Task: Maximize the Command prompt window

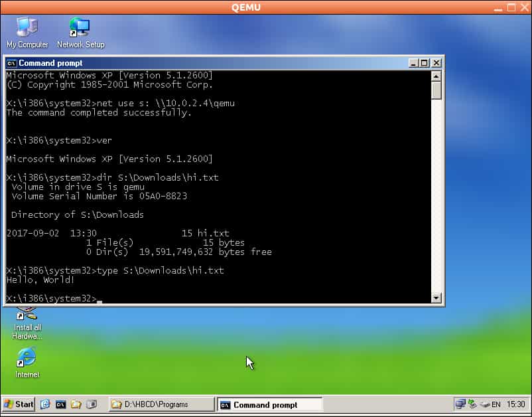Action: 424,63
